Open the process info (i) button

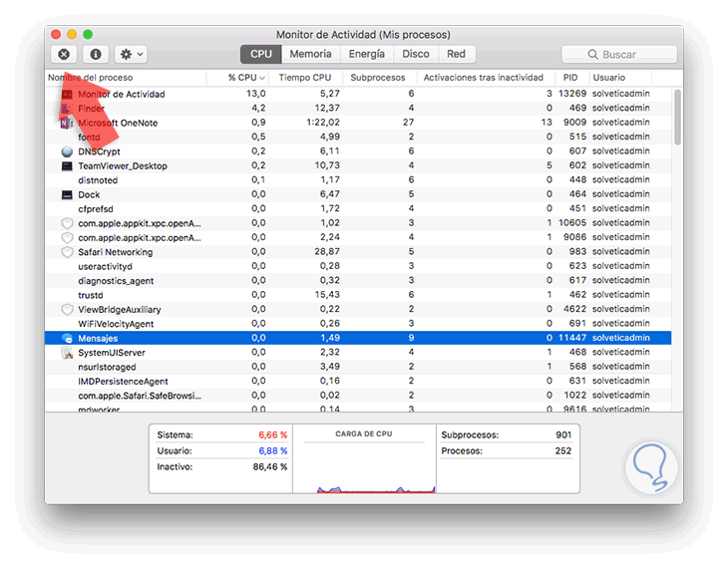tap(96, 54)
